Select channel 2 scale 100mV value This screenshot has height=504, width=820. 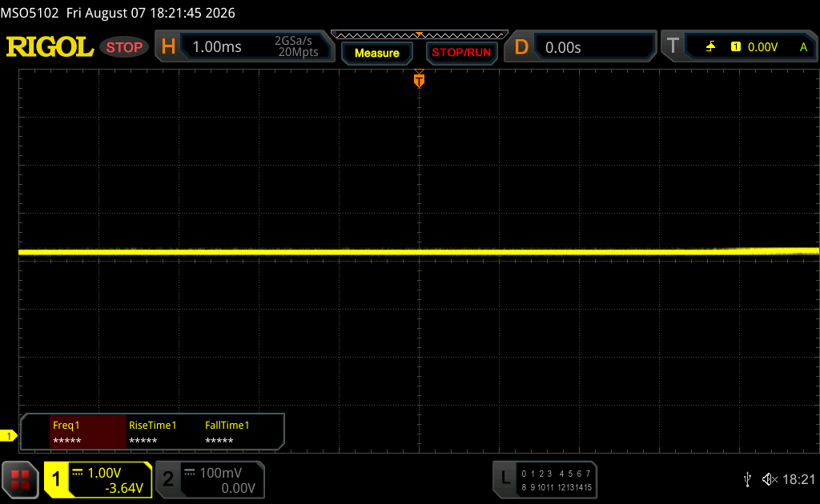coord(220,473)
